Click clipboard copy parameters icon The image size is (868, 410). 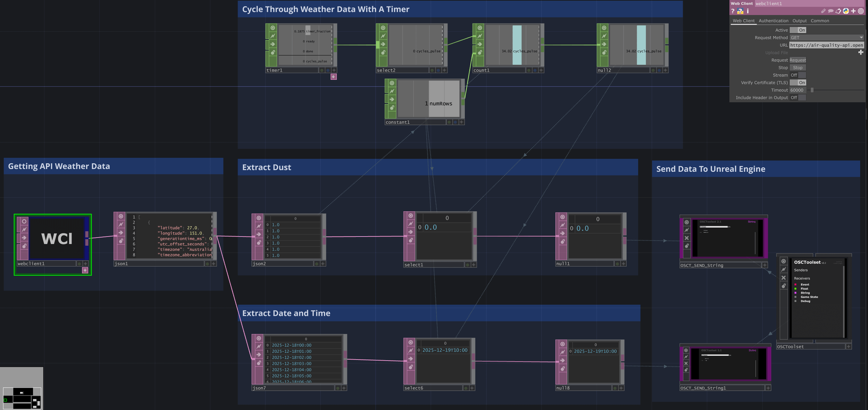point(838,11)
